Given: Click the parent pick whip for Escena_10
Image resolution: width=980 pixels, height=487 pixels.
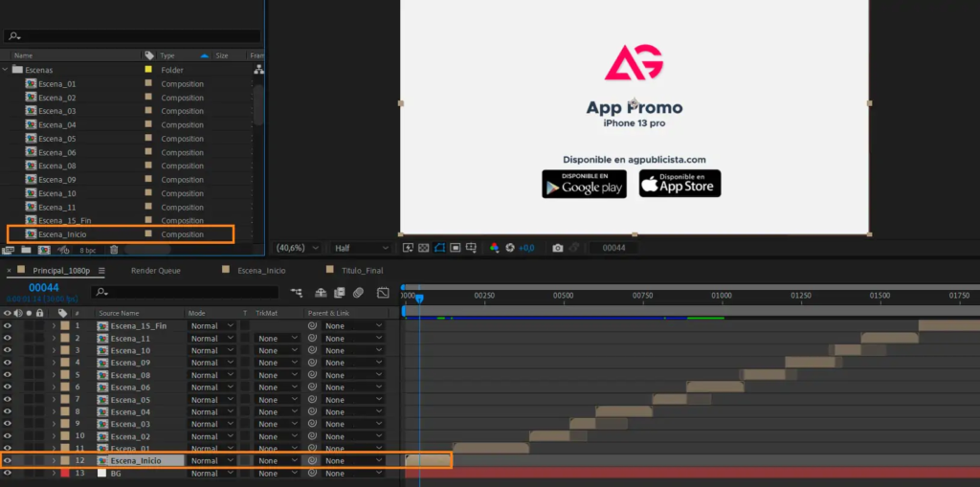Looking at the screenshot, I should coord(312,350).
